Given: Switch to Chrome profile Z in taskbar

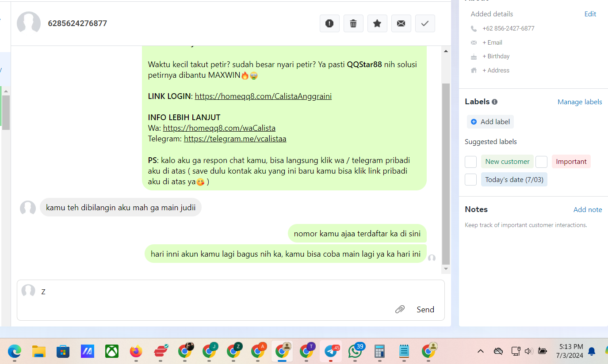Looking at the screenshot, I should coord(233,351).
